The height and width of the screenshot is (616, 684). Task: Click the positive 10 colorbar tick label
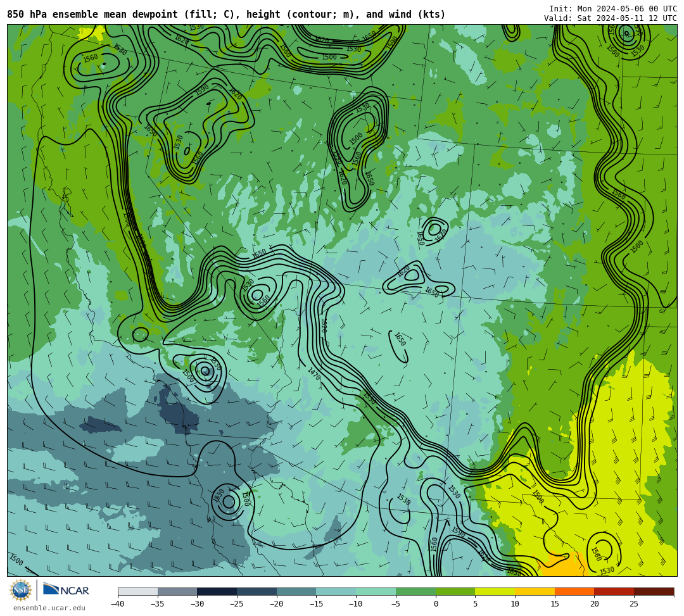coord(515,604)
